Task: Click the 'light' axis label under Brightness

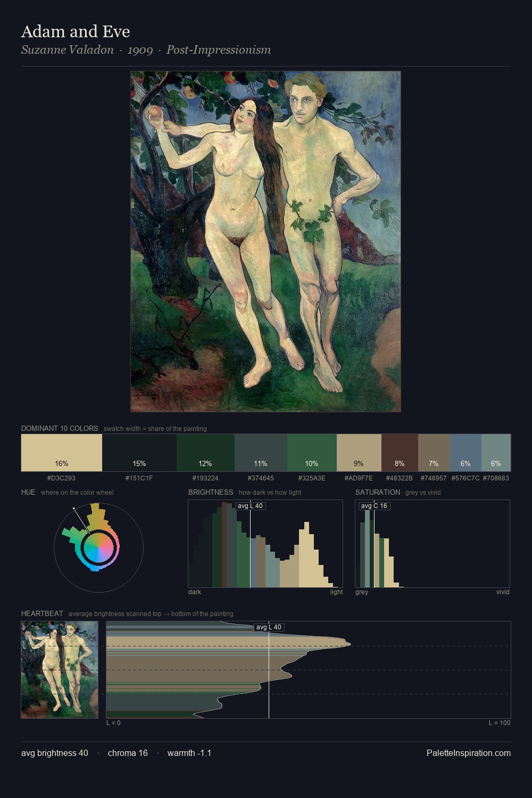Action: (336, 592)
